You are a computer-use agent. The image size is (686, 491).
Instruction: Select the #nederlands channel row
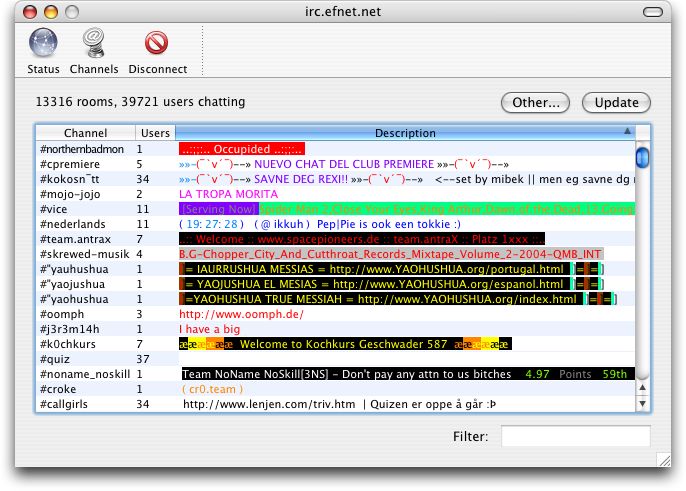click(336, 224)
